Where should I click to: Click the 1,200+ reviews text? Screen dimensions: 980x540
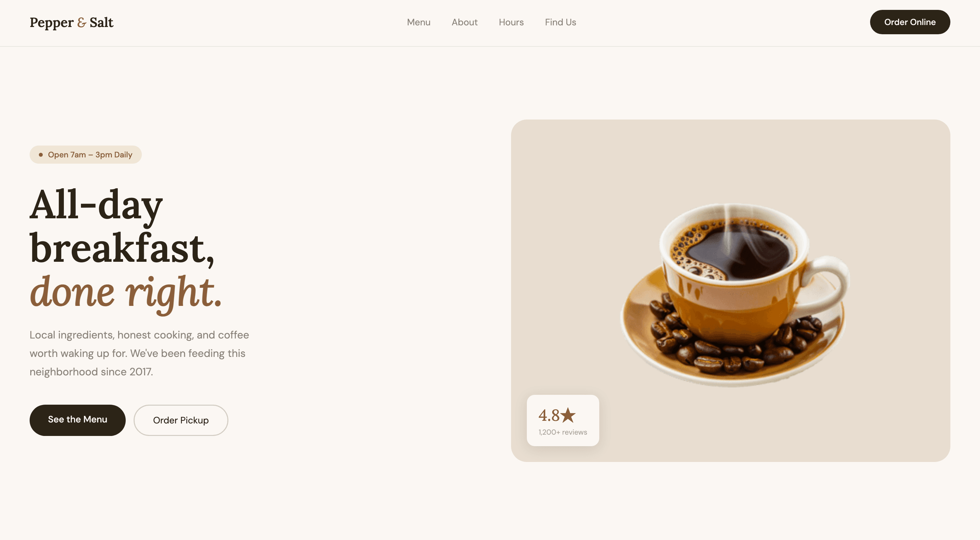click(563, 432)
